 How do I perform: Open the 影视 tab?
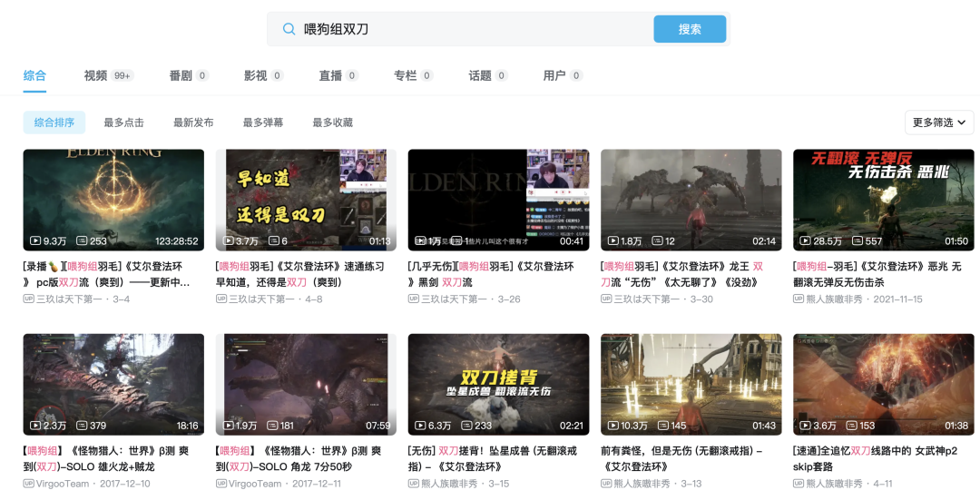263,75
